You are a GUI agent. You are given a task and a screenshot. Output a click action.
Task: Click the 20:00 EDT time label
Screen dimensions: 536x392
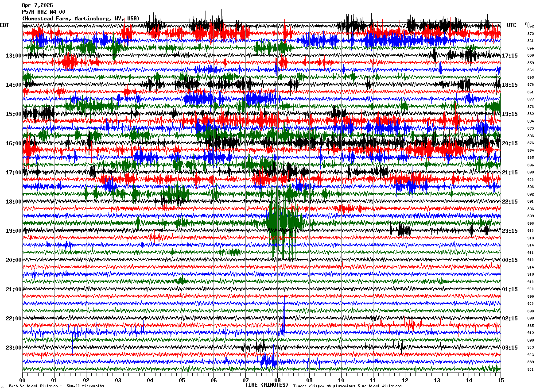13,260
